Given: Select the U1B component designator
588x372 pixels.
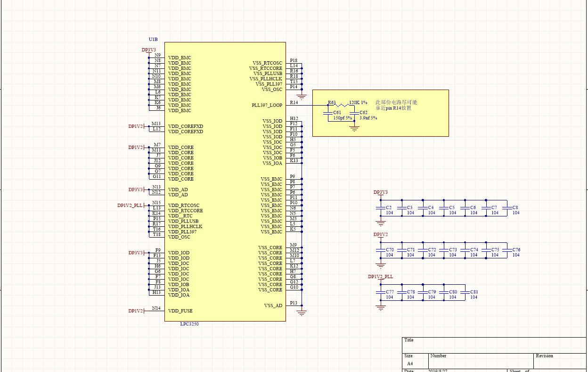Looking at the screenshot, I should (153, 40).
